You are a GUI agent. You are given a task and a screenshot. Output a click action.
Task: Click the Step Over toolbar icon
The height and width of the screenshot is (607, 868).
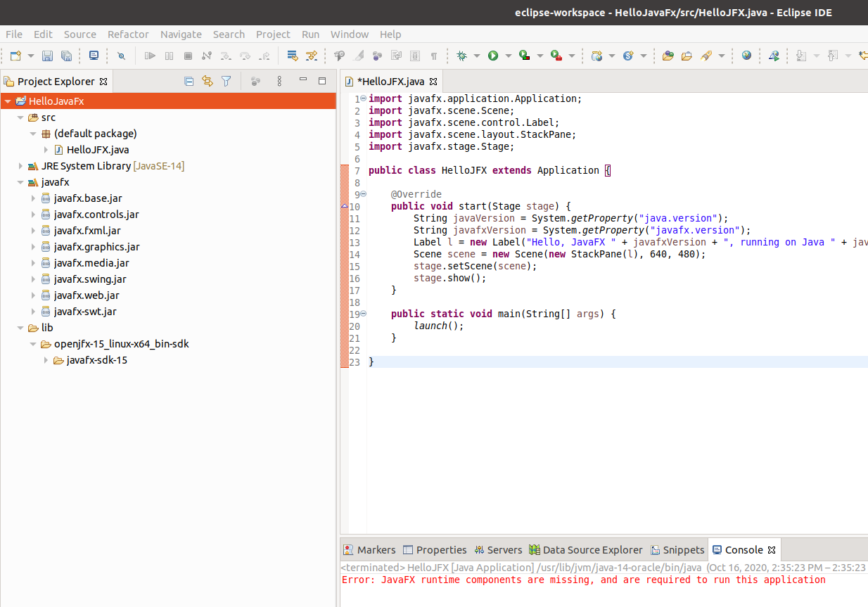click(x=245, y=56)
